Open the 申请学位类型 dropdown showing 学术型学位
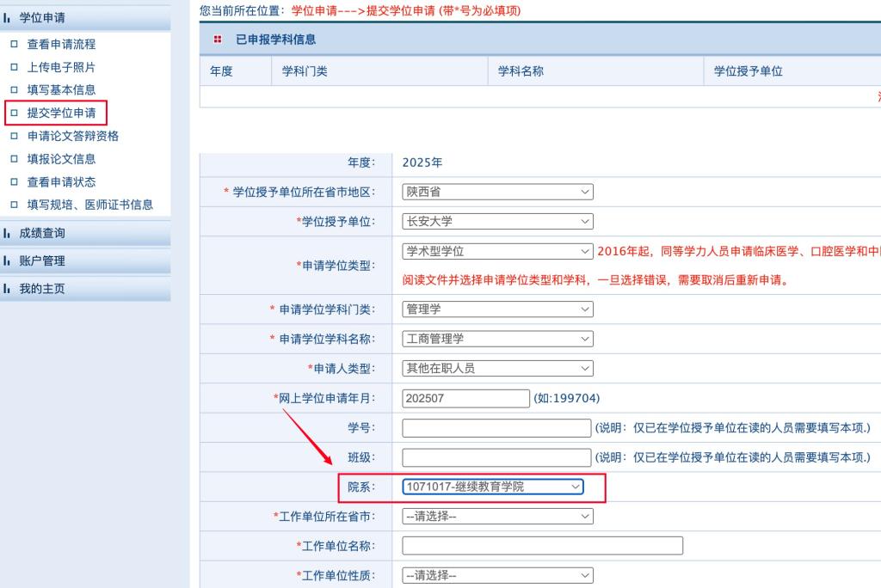881x588 pixels. [x=497, y=251]
